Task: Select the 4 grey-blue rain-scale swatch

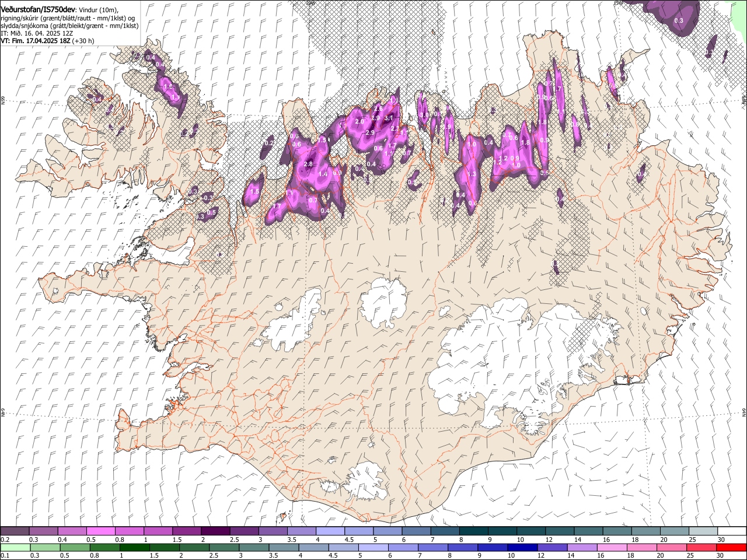Action: click(x=314, y=547)
